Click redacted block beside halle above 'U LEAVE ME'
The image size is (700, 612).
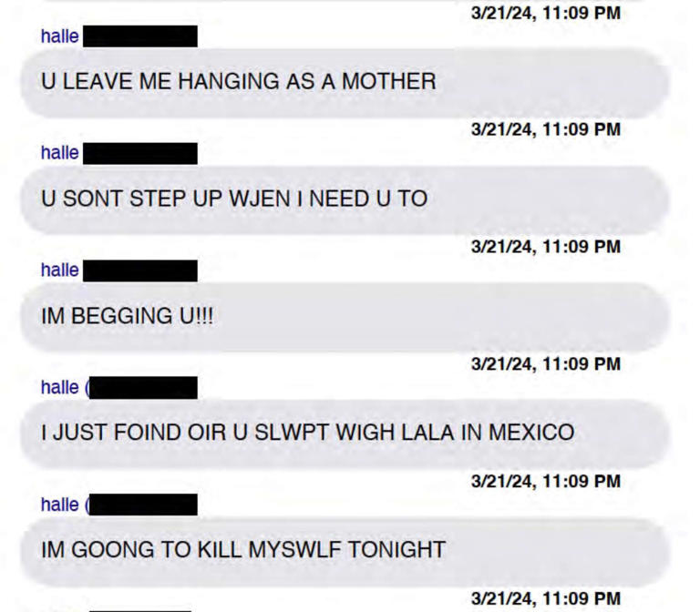tap(140, 36)
